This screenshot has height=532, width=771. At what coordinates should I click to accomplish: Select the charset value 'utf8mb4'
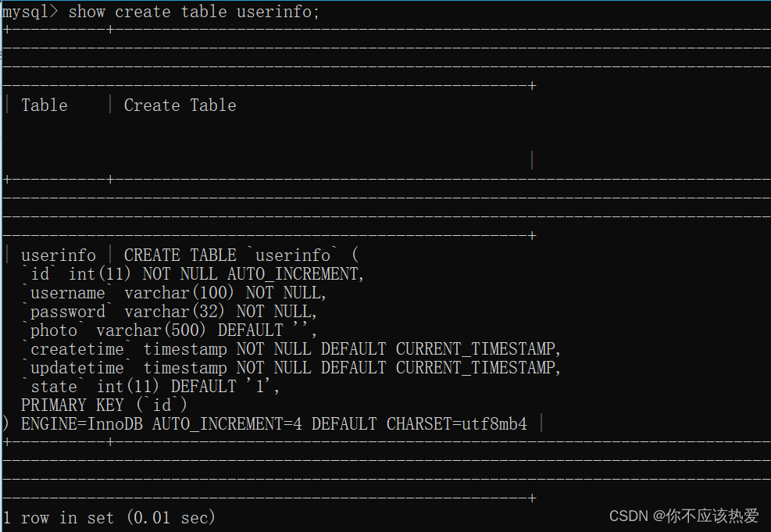click(x=492, y=423)
